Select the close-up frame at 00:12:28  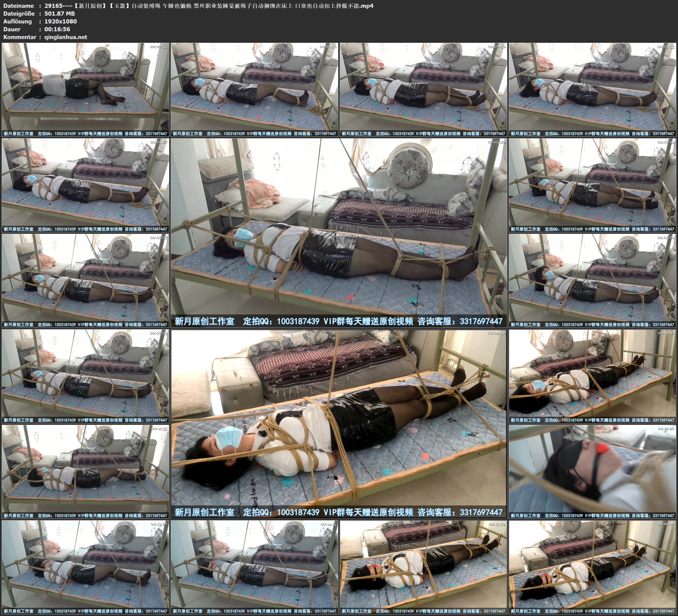pyautogui.click(x=593, y=472)
